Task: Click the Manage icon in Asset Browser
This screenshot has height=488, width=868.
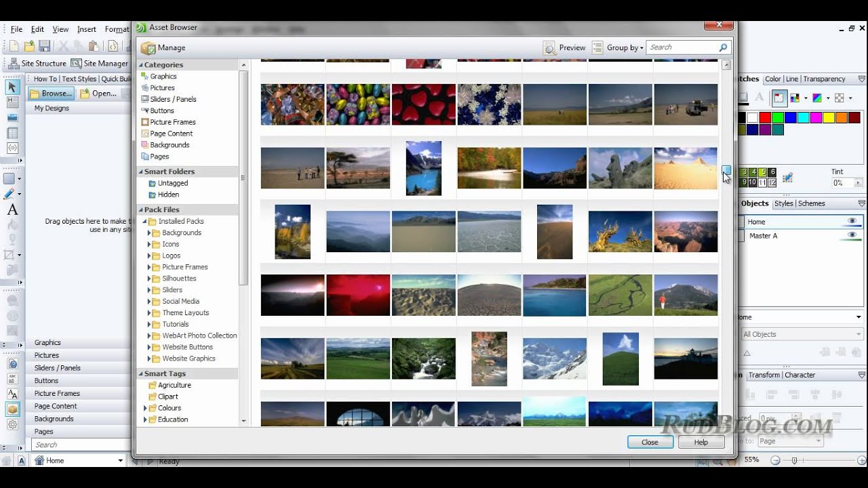Action: (148, 47)
